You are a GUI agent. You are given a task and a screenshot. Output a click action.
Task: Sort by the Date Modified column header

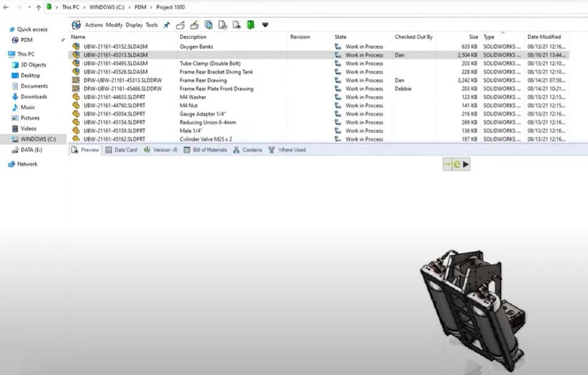click(544, 37)
